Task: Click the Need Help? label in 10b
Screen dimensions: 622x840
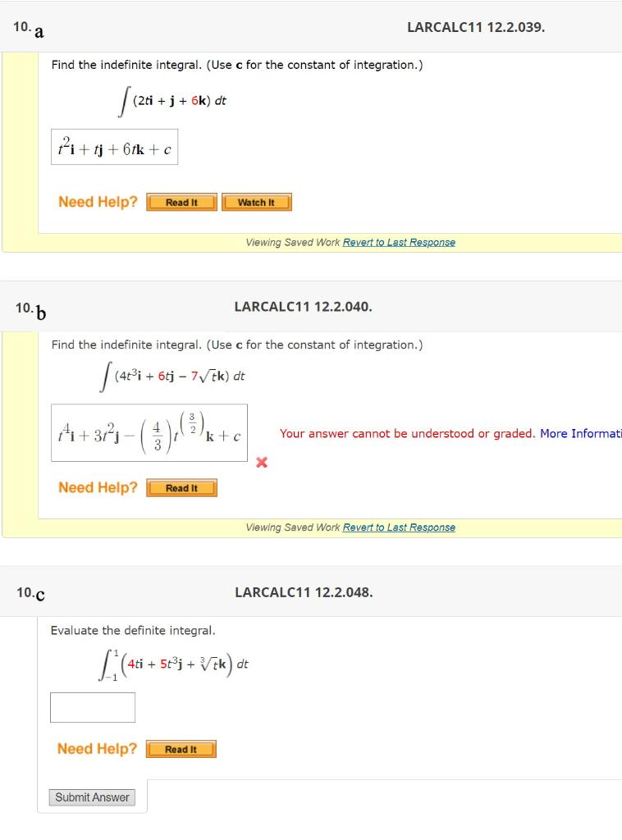Action: [98, 487]
